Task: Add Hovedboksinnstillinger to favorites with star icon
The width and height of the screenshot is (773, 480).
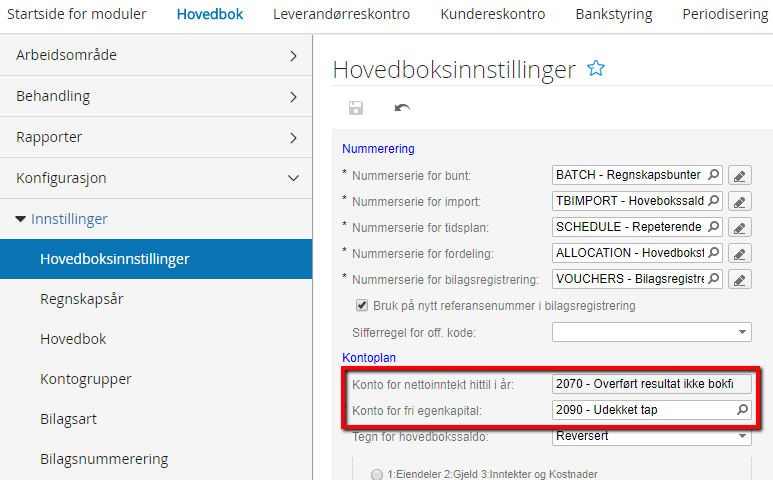Action: point(596,68)
